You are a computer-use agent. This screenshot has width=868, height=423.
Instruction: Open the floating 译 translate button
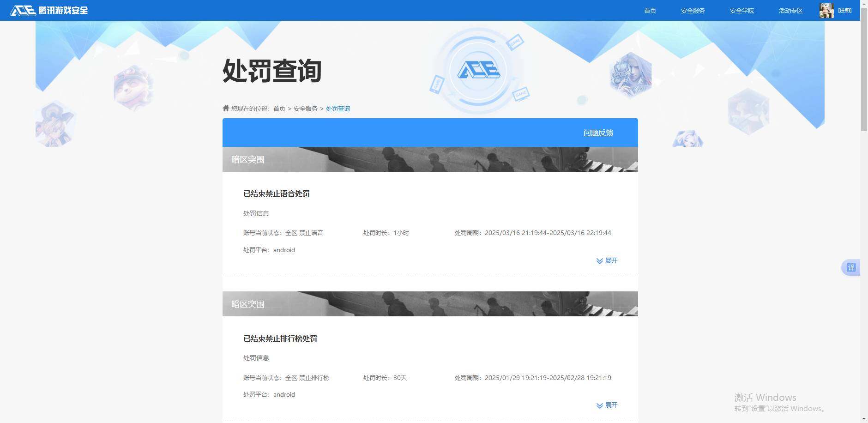[x=851, y=267]
